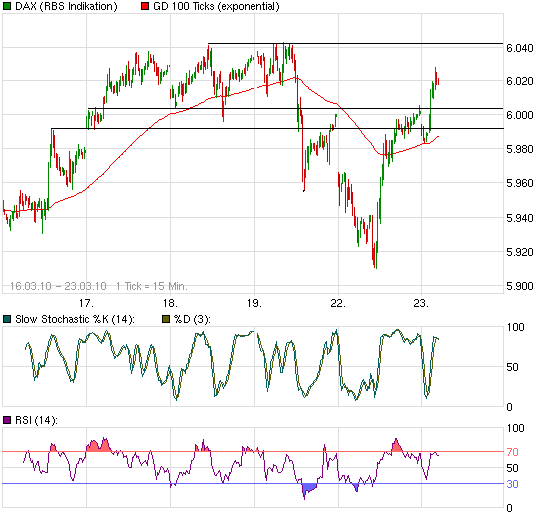
Task: Click the 100 label on the RSI axis
Action: 515,428
